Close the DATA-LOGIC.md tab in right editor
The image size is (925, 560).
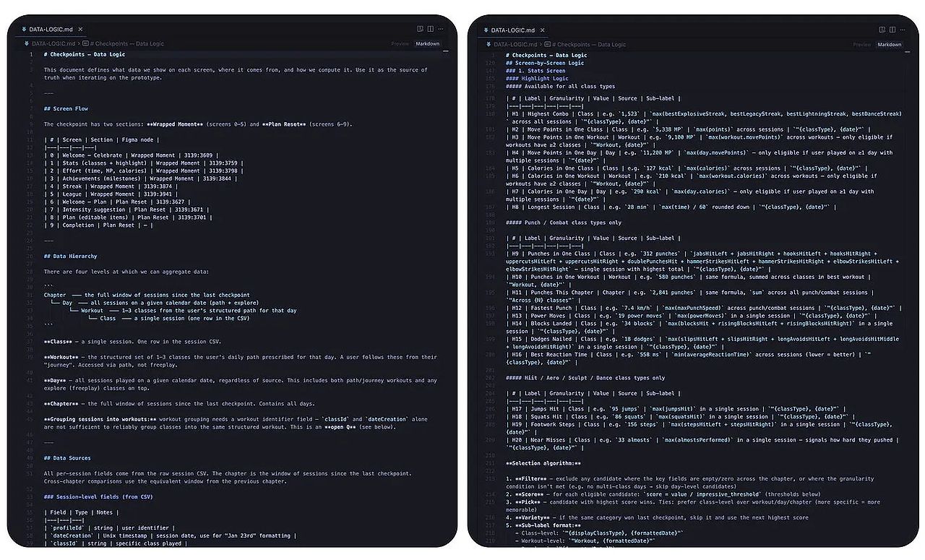[x=542, y=30]
